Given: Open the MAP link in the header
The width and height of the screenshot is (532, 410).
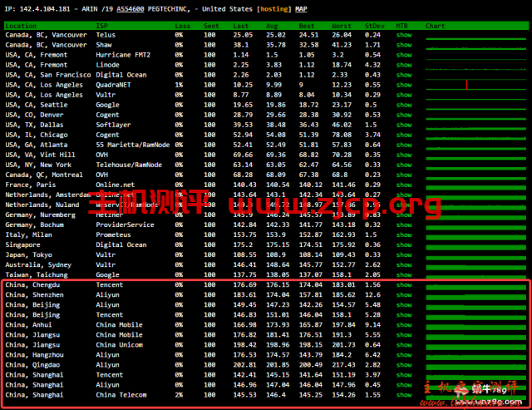Looking at the screenshot, I should 301,9.
